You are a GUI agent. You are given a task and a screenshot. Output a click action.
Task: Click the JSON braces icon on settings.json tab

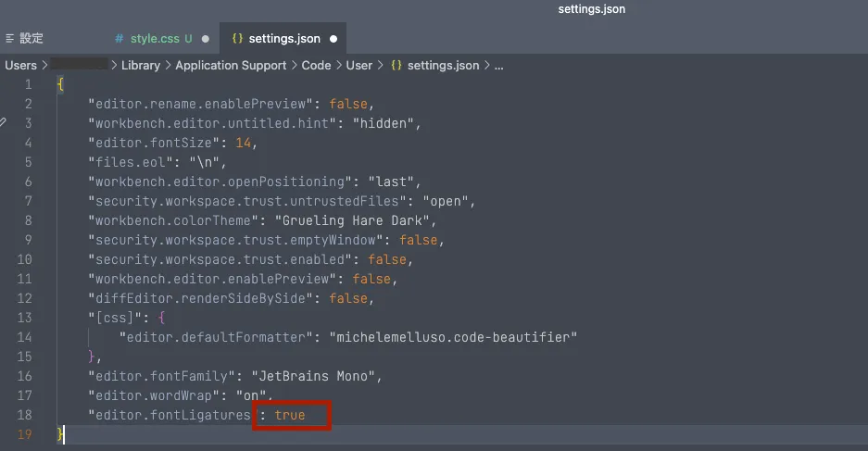point(236,39)
